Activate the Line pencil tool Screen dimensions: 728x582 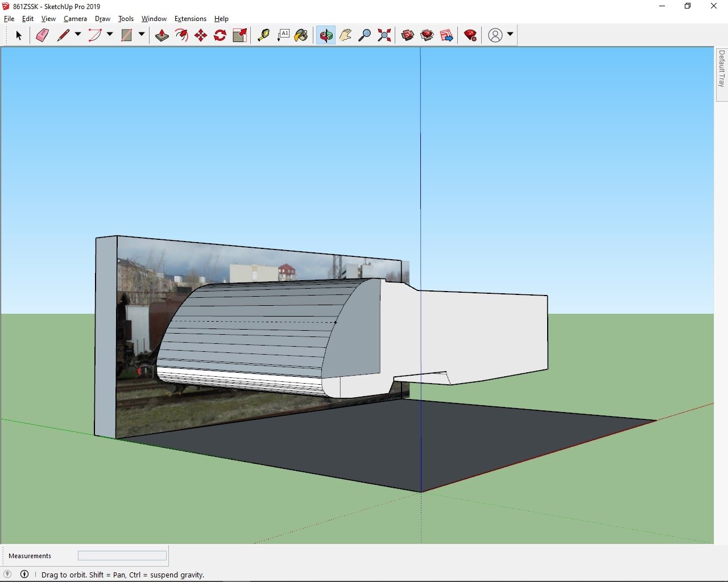click(63, 35)
